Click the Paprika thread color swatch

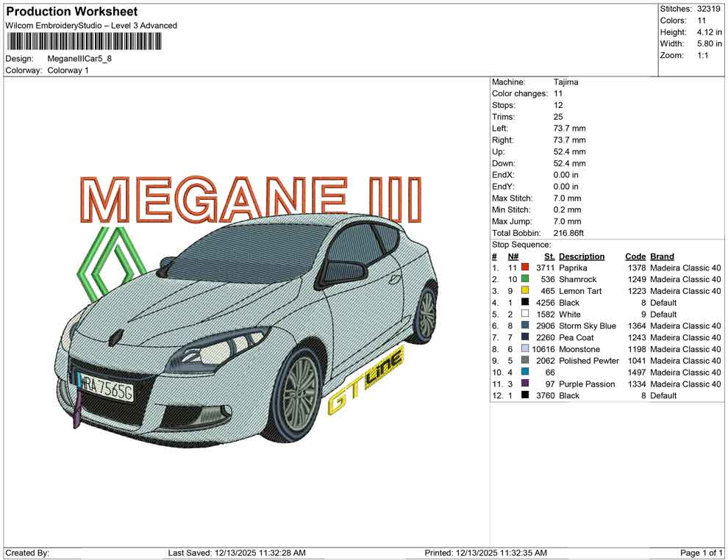[525, 268]
